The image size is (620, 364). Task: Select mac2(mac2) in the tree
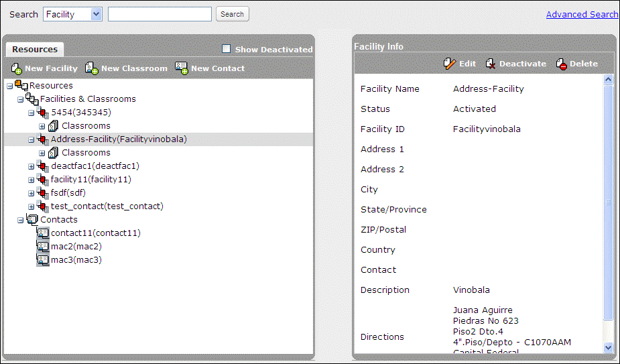click(76, 247)
